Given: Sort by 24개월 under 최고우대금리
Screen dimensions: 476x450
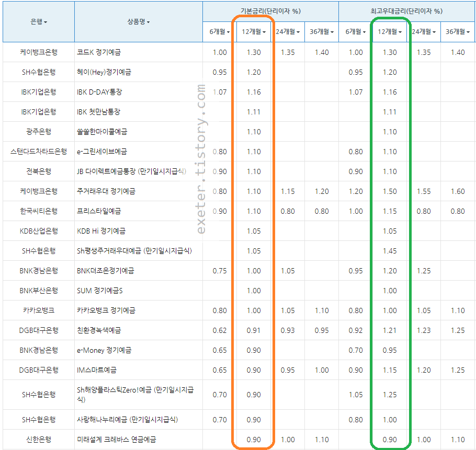Looking at the screenshot, I should tap(424, 31).
